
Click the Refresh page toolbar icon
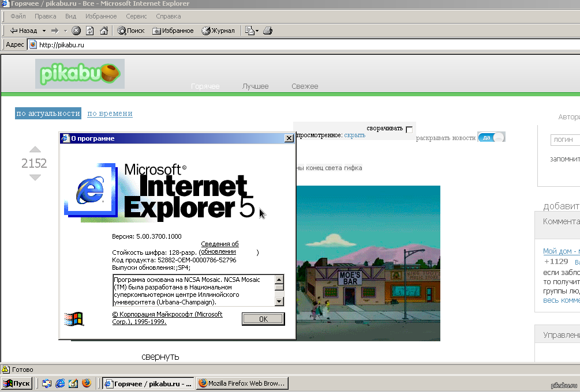(90, 31)
